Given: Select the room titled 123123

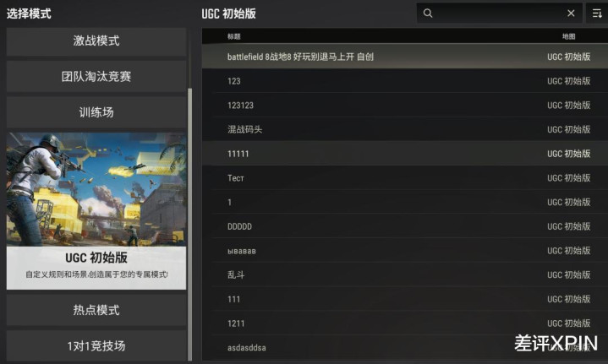Looking at the screenshot, I should pos(405,105).
